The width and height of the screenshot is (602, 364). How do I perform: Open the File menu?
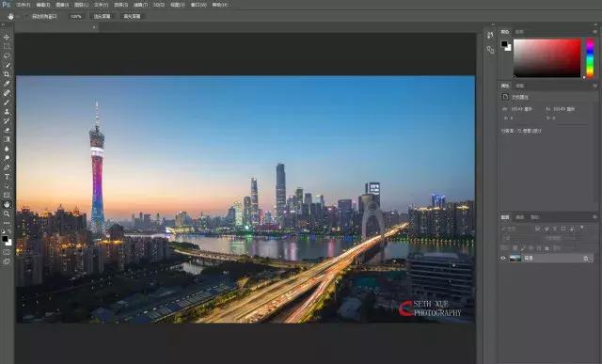tap(23, 5)
